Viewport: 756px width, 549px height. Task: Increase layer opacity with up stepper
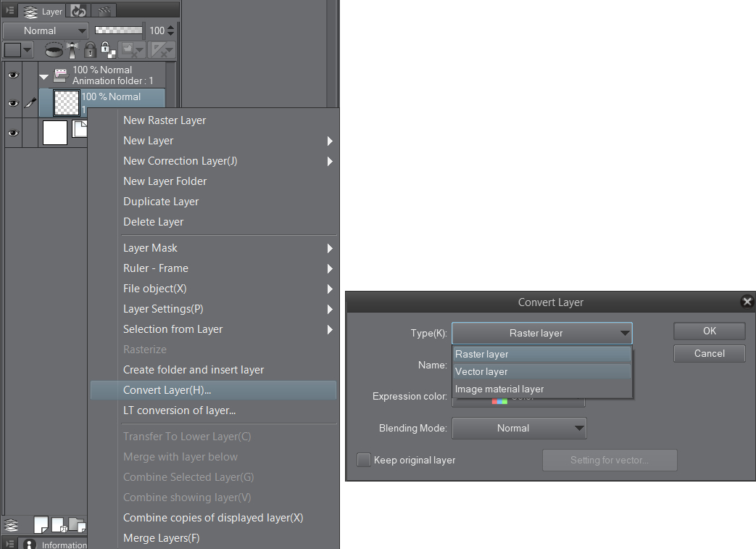point(170,27)
